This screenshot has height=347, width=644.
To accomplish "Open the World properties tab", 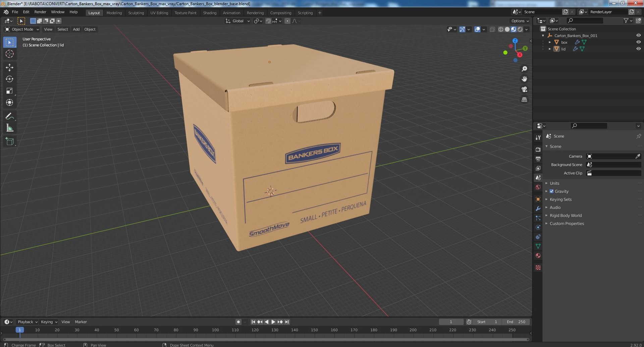I will 538,187.
